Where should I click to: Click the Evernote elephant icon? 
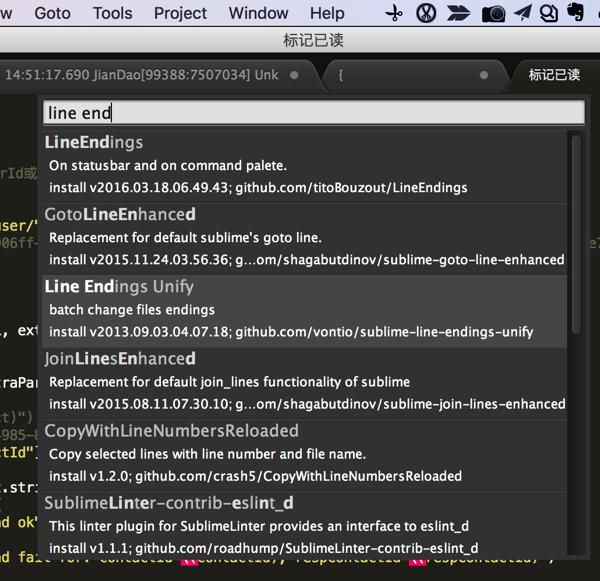576,14
